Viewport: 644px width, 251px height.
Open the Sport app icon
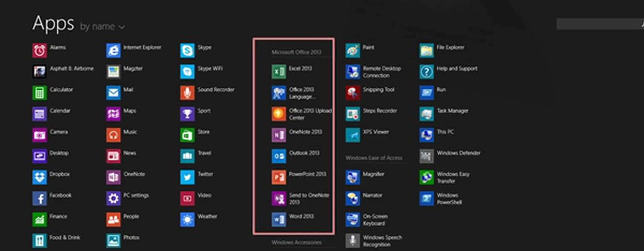pos(187,114)
